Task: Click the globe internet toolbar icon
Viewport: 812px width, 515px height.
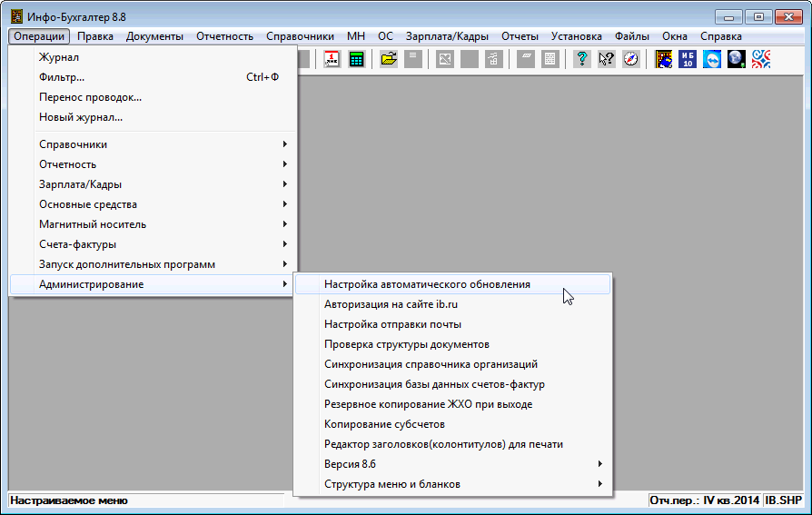Action: (737, 59)
